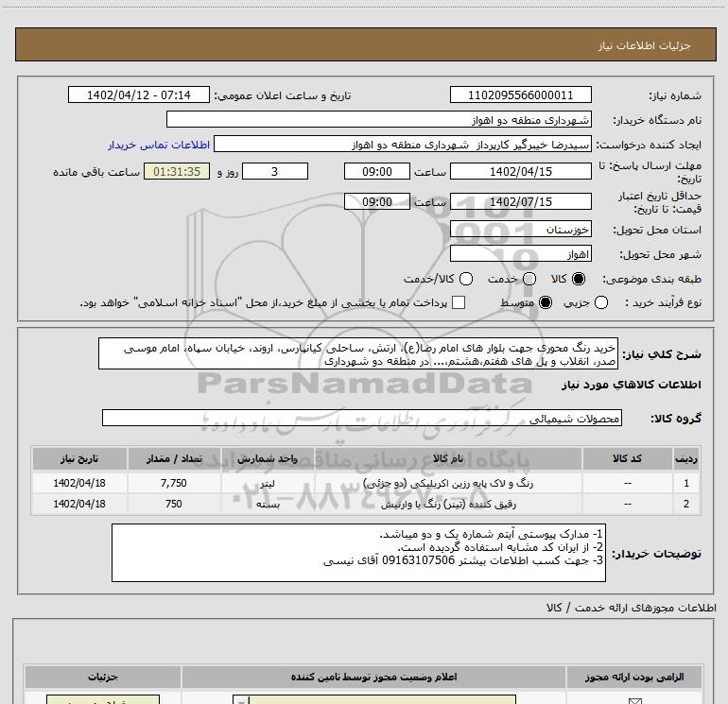Choose the جزیی purchase type radio
The image size is (728, 704).
pyautogui.click(x=601, y=303)
